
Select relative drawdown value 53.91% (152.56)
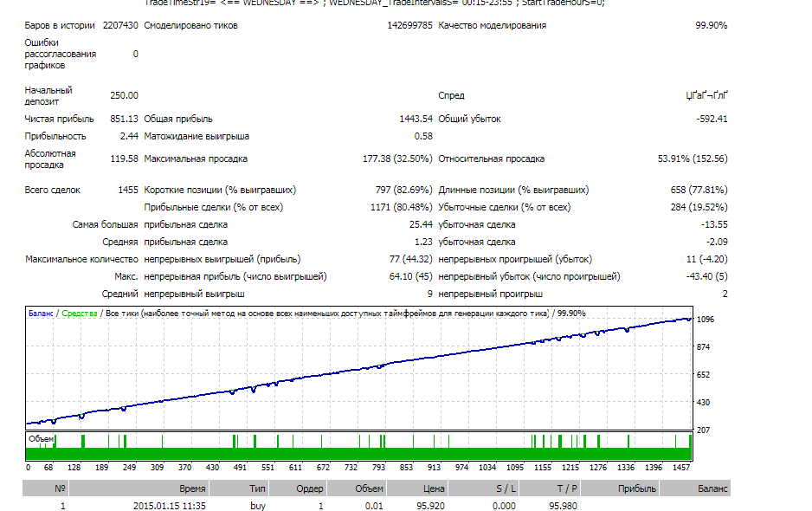693,158
